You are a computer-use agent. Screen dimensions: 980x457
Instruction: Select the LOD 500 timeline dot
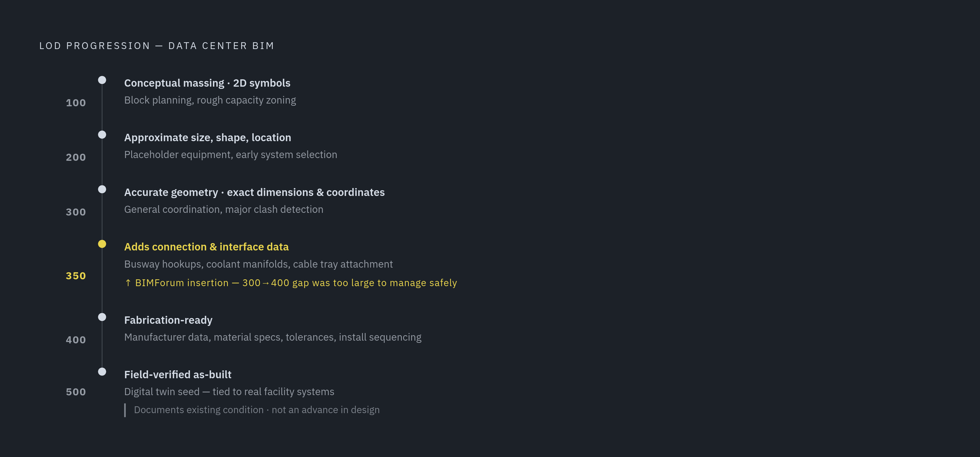point(102,372)
